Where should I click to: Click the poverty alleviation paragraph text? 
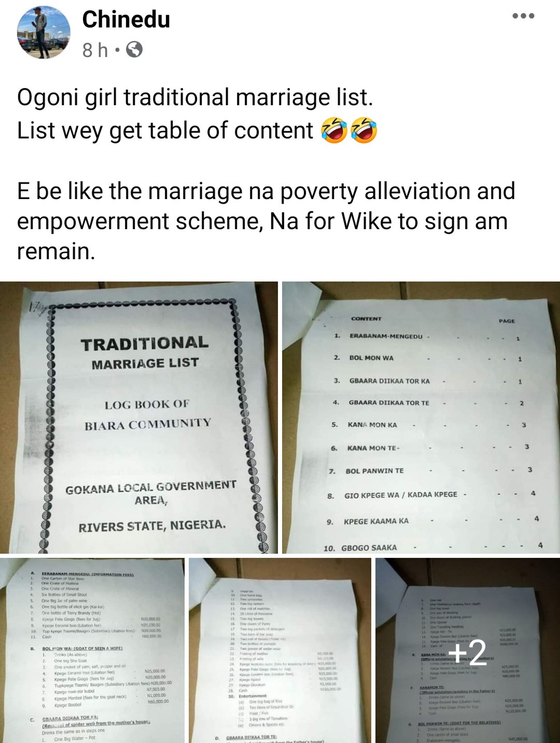coord(266,221)
